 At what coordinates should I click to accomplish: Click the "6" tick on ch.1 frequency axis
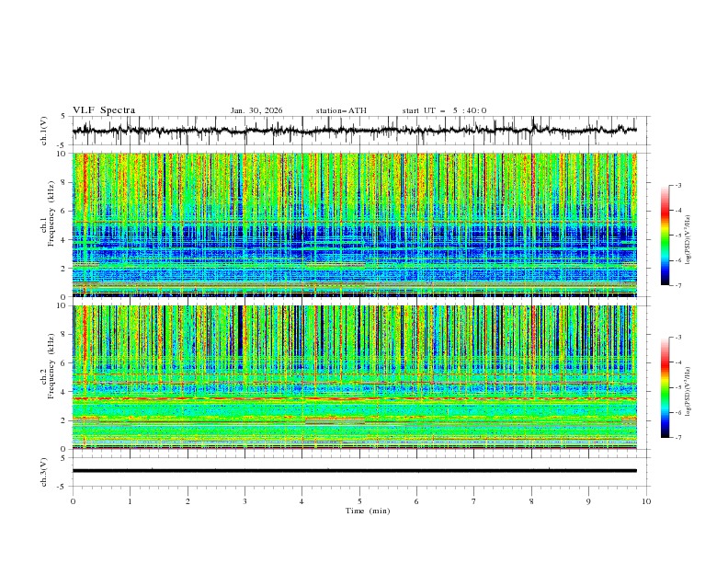[x=65, y=211]
